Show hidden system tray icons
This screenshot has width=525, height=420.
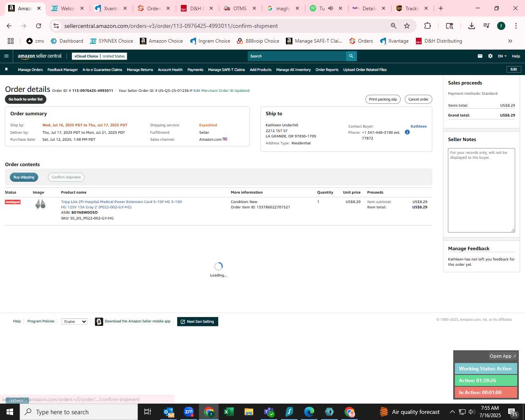[452, 412]
